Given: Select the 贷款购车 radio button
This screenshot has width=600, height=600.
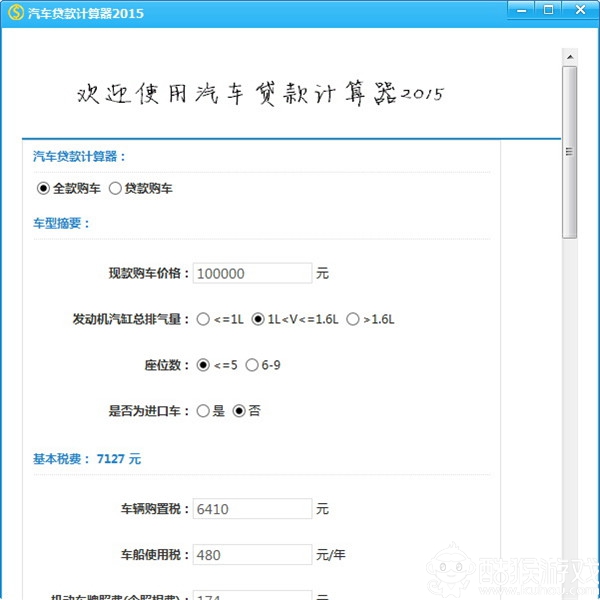Looking at the screenshot, I should [x=115, y=188].
